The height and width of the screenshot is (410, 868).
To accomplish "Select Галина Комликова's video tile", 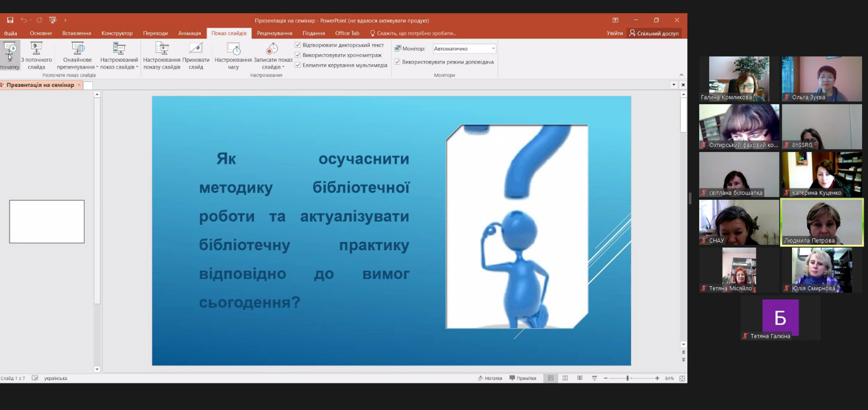I will point(739,79).
